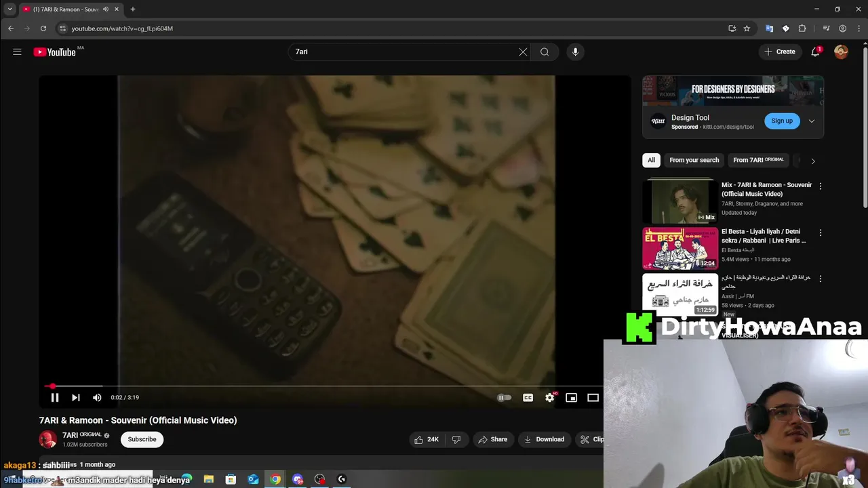Pause the video
The image size is (868, 488).
pos(55,398)
